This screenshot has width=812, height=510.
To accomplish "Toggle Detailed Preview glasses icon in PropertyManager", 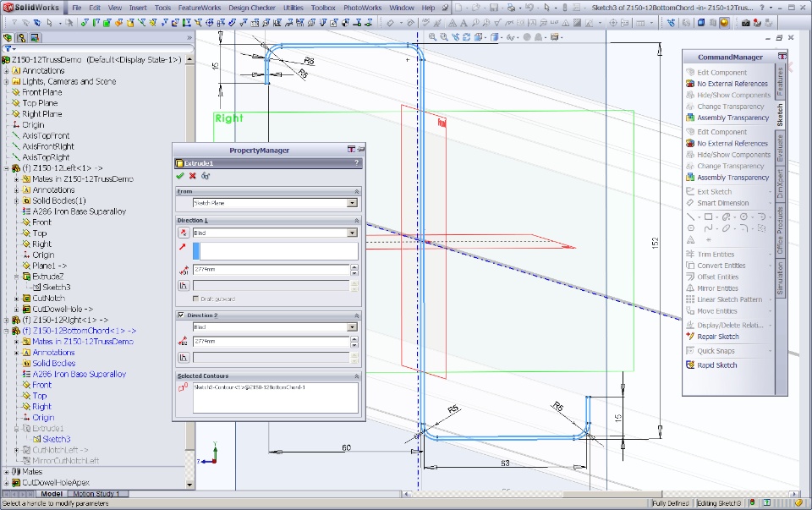I will pyautogui.click(x=206, y=176).
